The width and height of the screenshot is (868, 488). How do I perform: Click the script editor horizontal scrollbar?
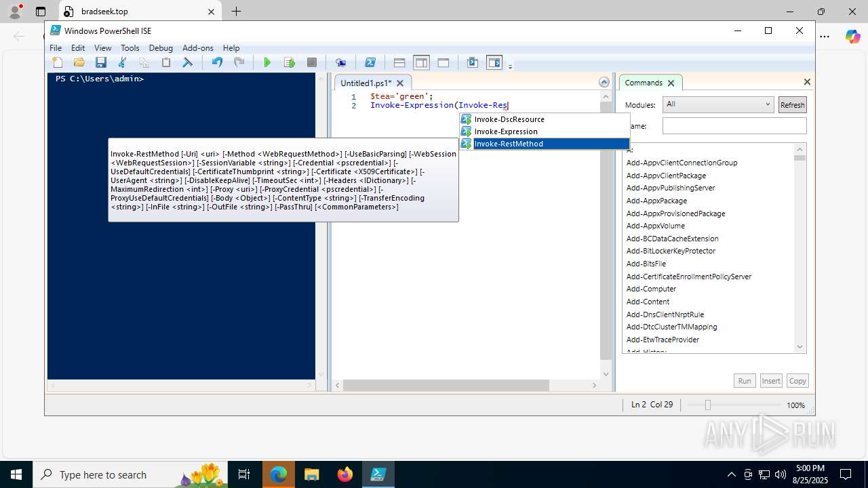coord(446,385)
